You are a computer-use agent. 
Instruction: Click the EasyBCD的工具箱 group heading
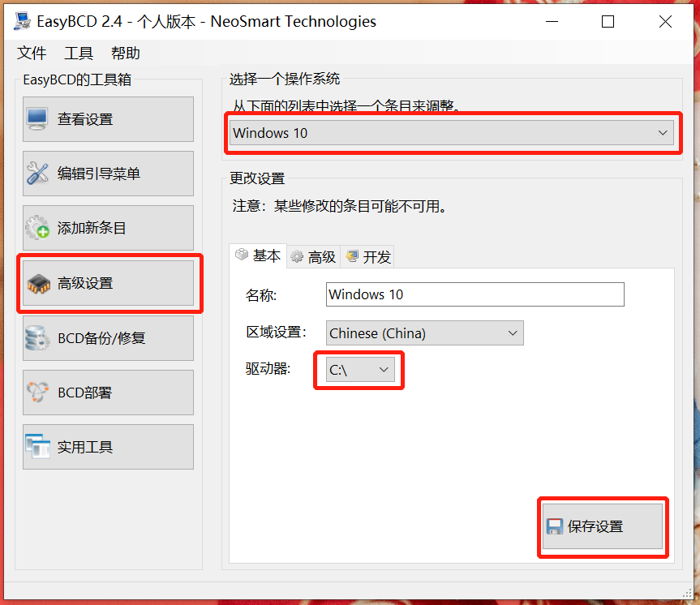77,79
